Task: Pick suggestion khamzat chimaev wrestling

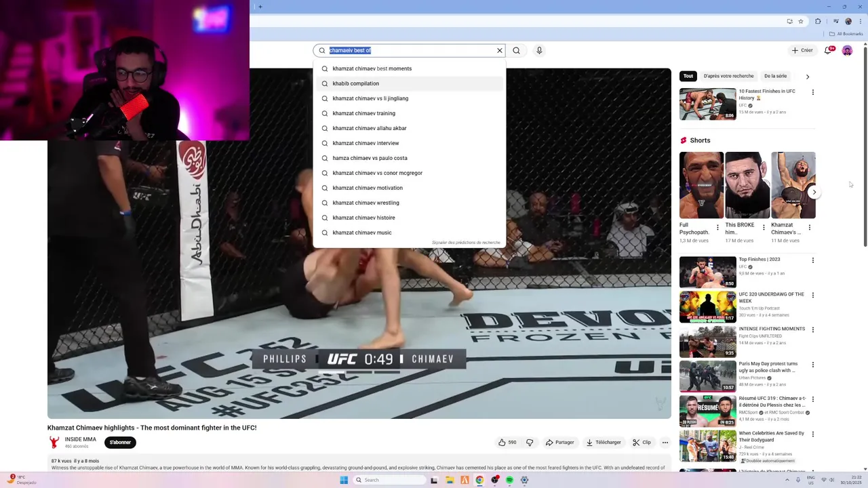Action: 410,203
